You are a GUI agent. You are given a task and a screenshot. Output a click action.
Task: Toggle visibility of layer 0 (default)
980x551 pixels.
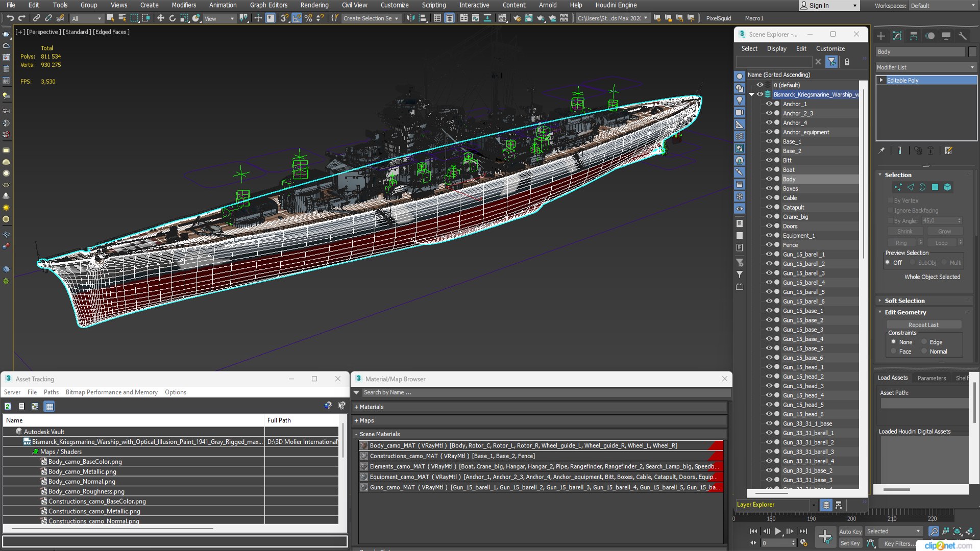759,85
